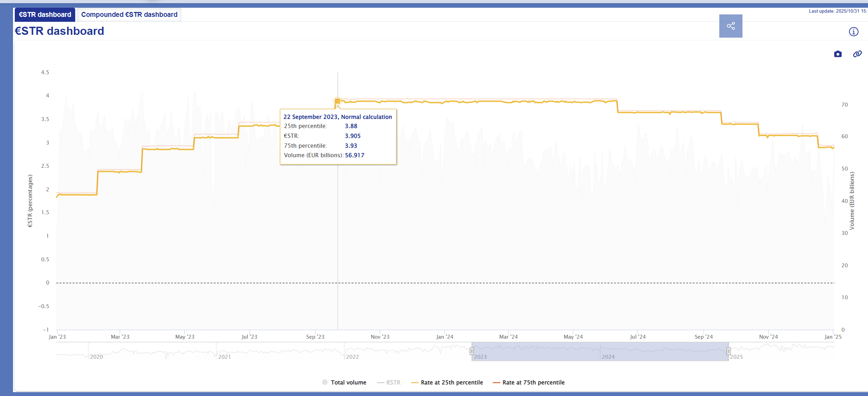Click the highlighted 22 September data point marker
The width and height of the screenshot is (868, 396).
(337, 101)
